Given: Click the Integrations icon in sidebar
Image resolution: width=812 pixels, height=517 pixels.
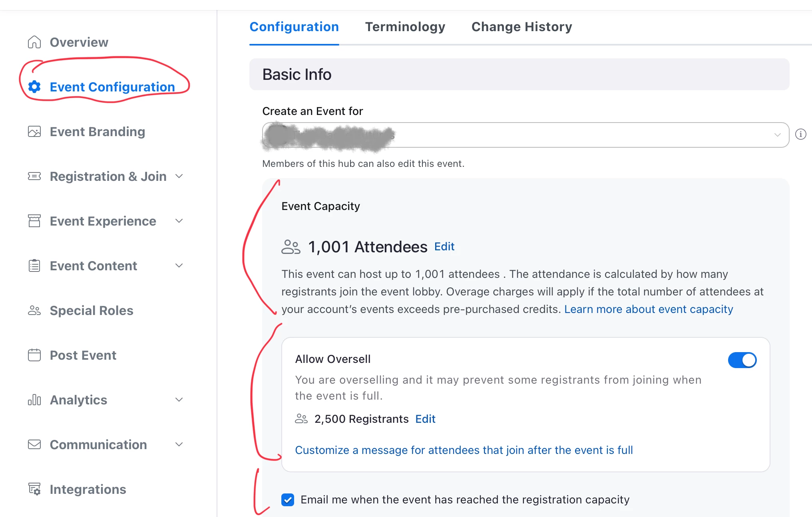Looking at the screenshot, I should pos(34,489).
